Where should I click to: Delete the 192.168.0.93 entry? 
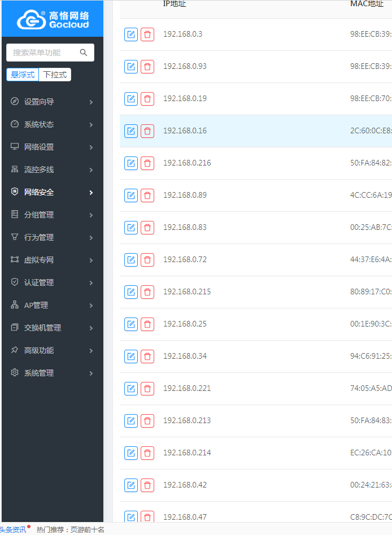[x=147, y=67]
